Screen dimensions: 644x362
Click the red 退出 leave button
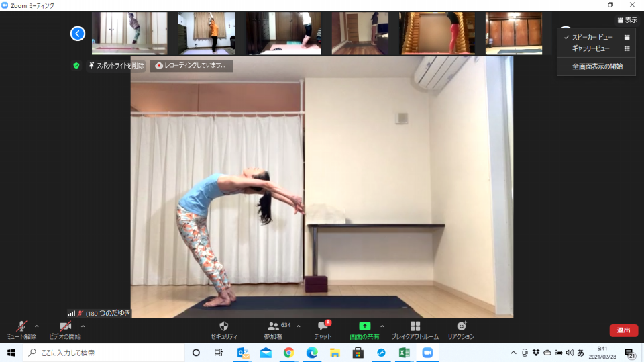click(x=623, y=330)
